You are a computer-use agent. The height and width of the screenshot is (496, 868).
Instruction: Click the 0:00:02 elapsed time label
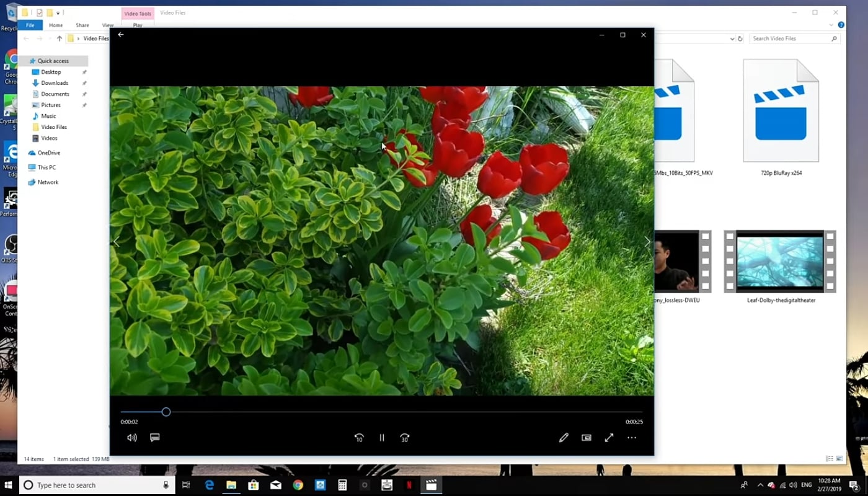point(129,422)
